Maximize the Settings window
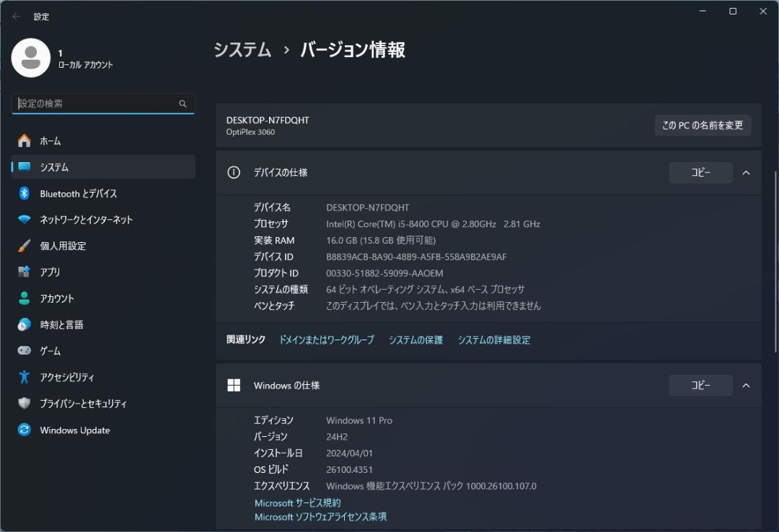 [x=732, y=11]
